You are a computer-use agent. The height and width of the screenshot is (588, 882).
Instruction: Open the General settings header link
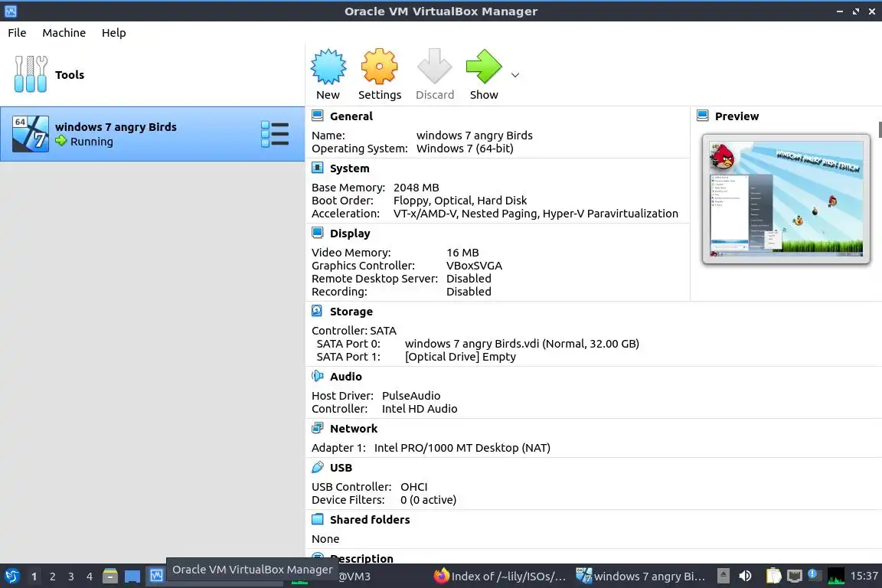[351, 116]
